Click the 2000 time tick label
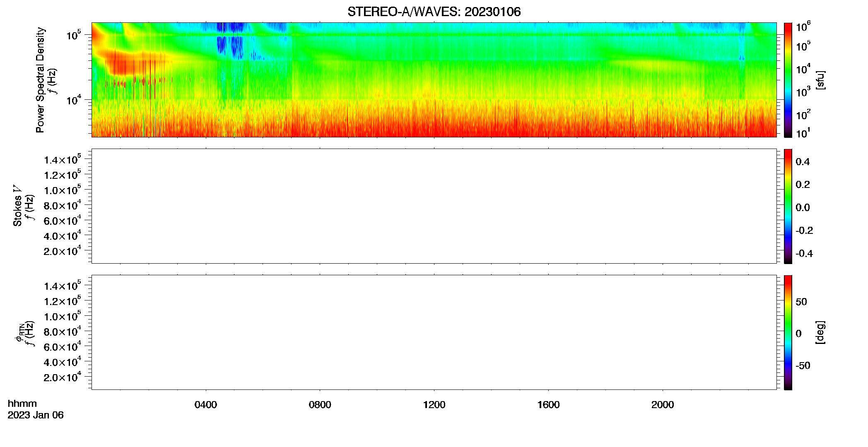The width and height of the screenshot is (868, 447). coord(663,405)
